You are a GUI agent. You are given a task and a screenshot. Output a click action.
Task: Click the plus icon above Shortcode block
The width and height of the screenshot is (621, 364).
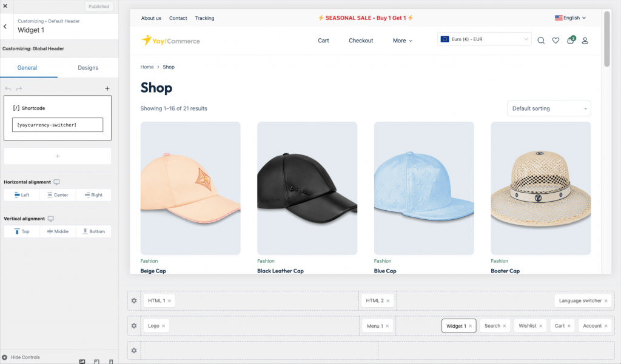tap(107, 89)
